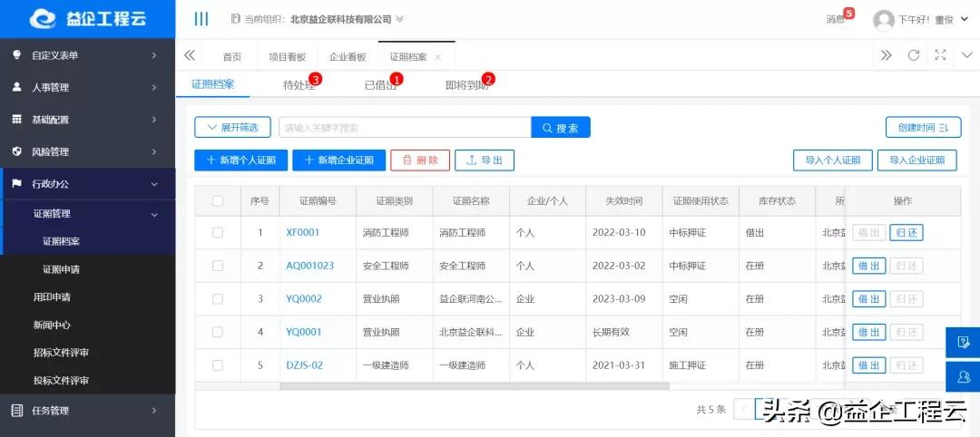Check the row for DZJS-02
The width and height of the screenshot is (980, 437).
tap(218, 365)
